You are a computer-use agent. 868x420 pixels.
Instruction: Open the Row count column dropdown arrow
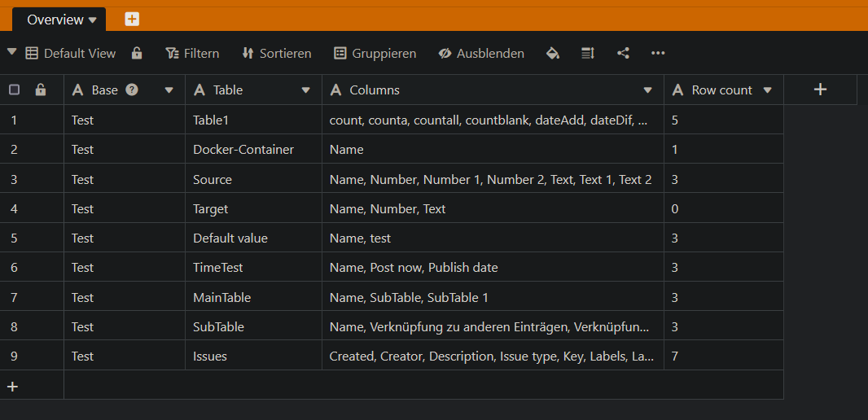(x=767, y=90)
